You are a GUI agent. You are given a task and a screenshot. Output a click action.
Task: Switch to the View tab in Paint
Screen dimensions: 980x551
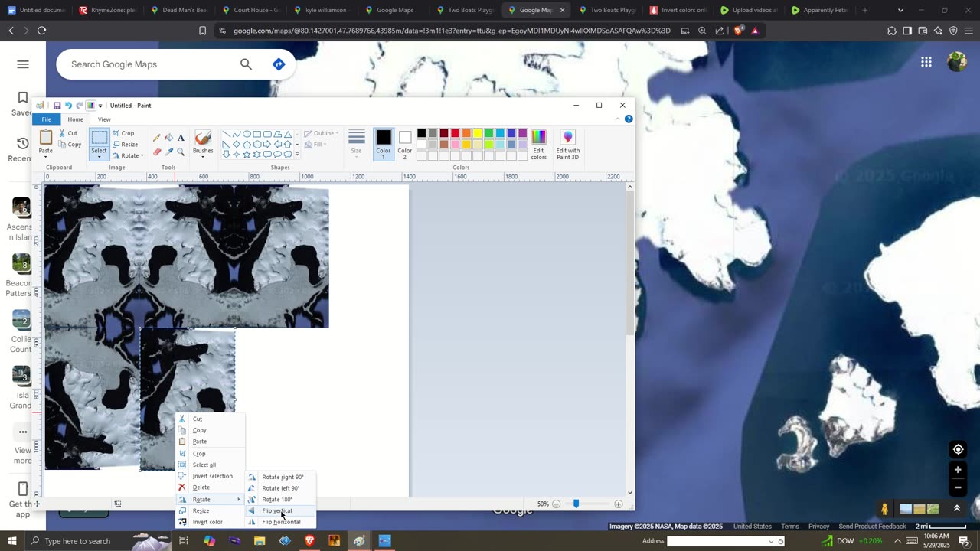(x=104, y=119)
